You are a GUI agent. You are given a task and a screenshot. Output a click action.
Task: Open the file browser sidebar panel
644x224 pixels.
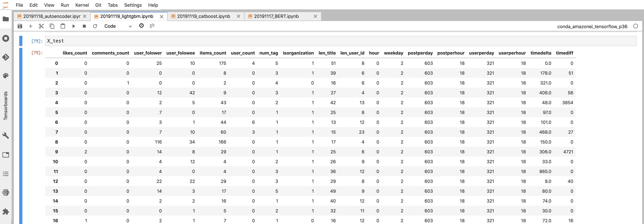[x=6, y=19]
